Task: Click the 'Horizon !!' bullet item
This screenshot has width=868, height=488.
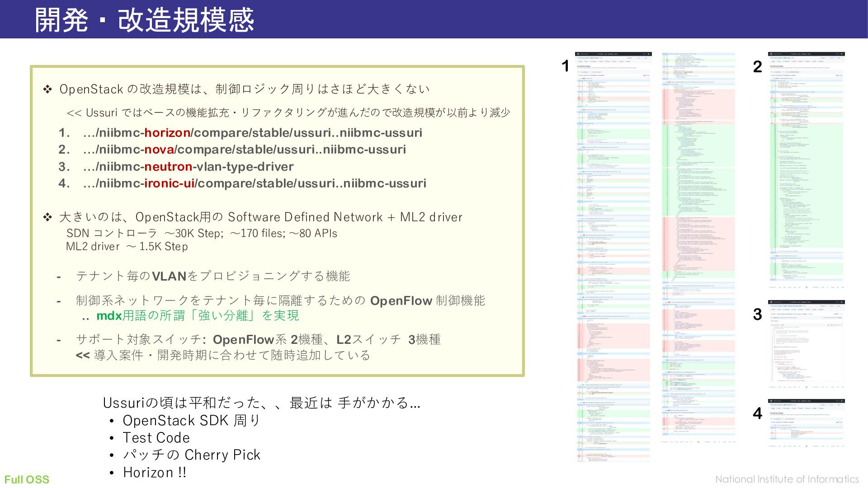Action: tap(155, 473)
